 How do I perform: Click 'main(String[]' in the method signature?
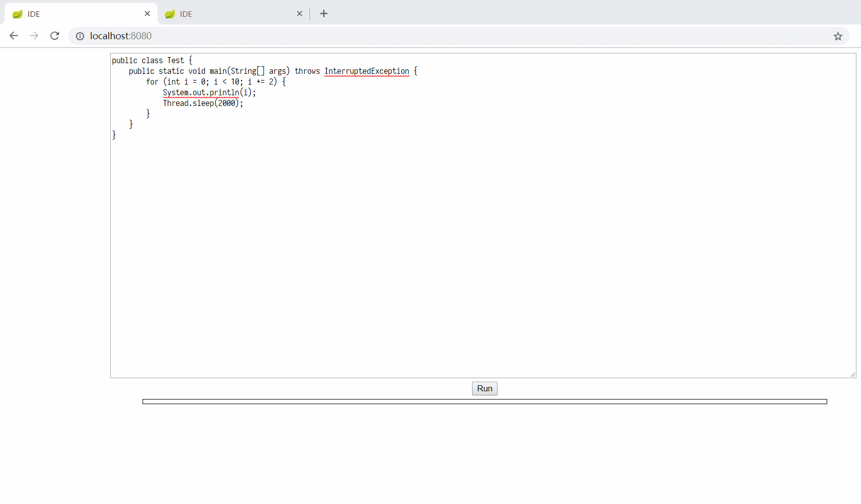[x=237, y=71]
